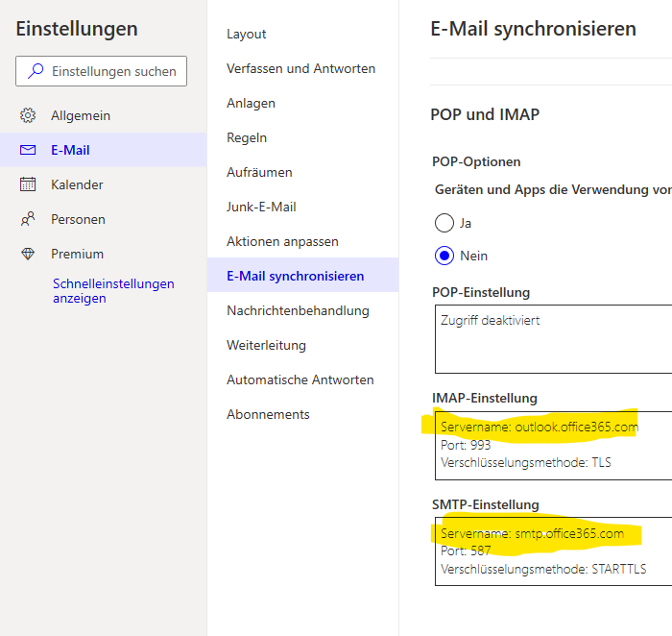The image size is (672, 636).
Task: Open the Personen settings category
Action: coord(104,219)
